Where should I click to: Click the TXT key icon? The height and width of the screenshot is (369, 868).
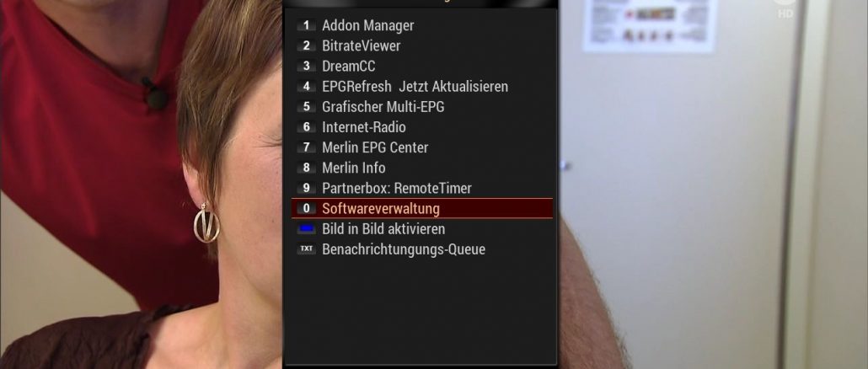coord(306,249)
